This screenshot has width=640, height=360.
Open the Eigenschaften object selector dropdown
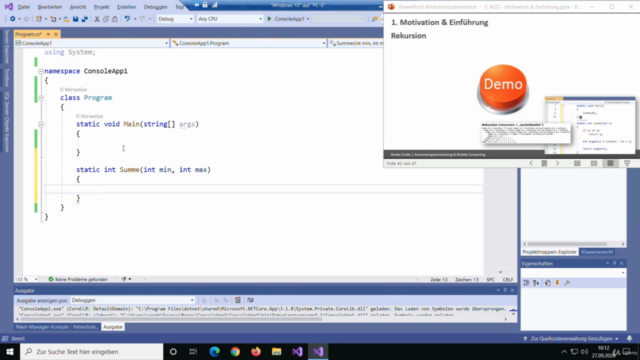(573, 273)
